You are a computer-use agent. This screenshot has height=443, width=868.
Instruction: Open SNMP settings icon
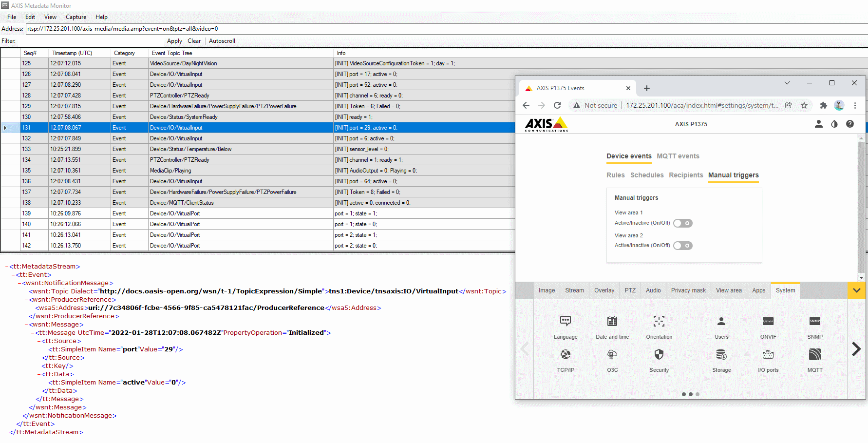pyautogui.click(x=815, y=321)
